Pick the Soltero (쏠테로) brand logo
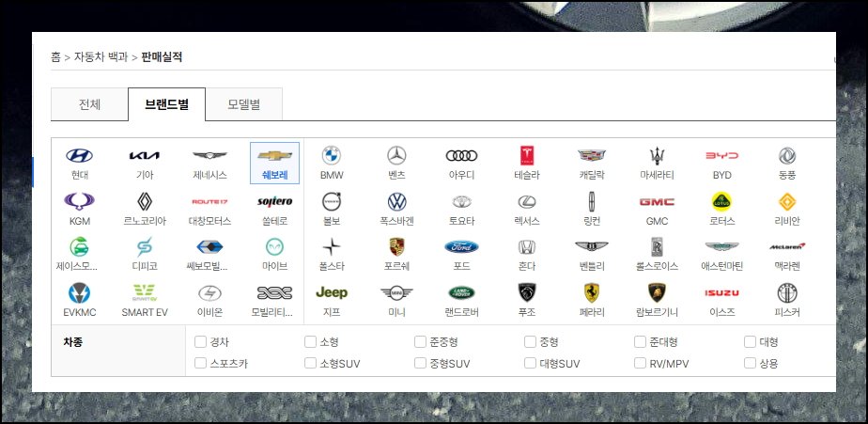 click(x=275, y=201)
